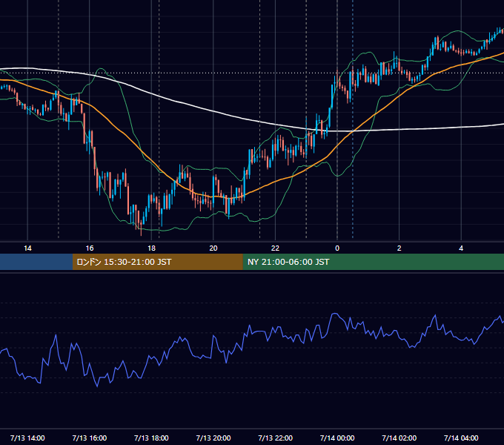Click the 7/14 00:00 date label
Viewport: 504px width, 445px height.
[x=337, y=438]
